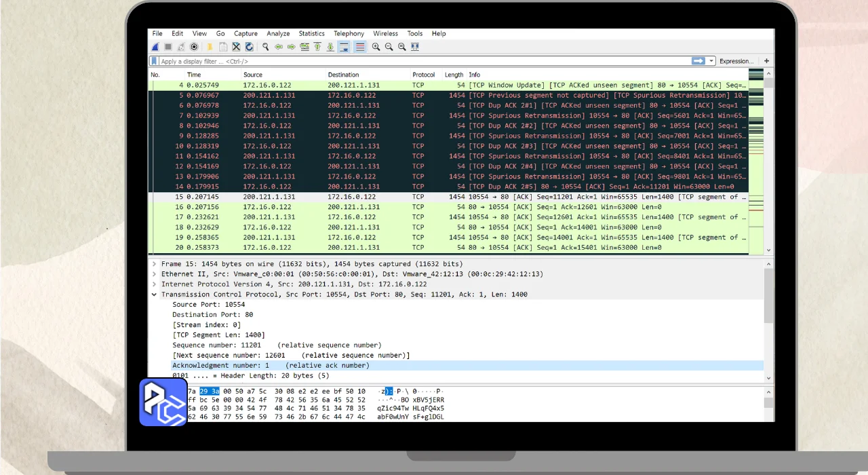The image size is (868, 475).
Task: Open the Statistics menu
Action: tap(311, 33)
